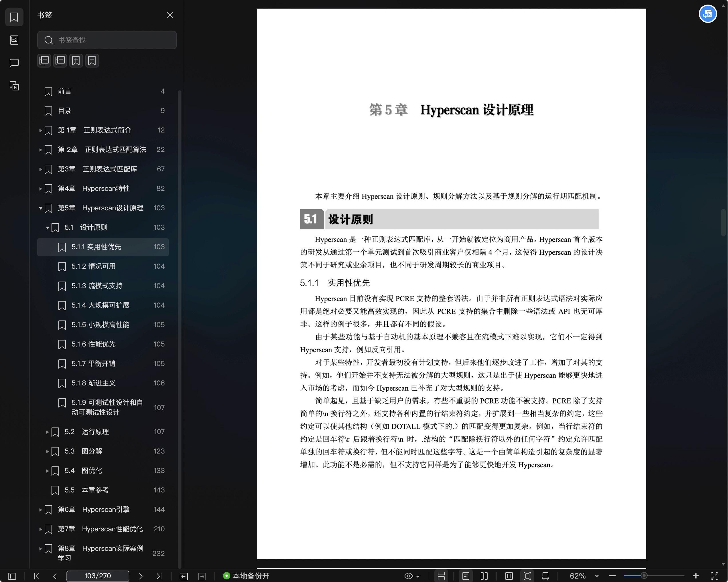Viewport: 728px width, 582px height.
Task: Go to bookmark 5.1.7 平衡开销
Action: click(103, 364)
